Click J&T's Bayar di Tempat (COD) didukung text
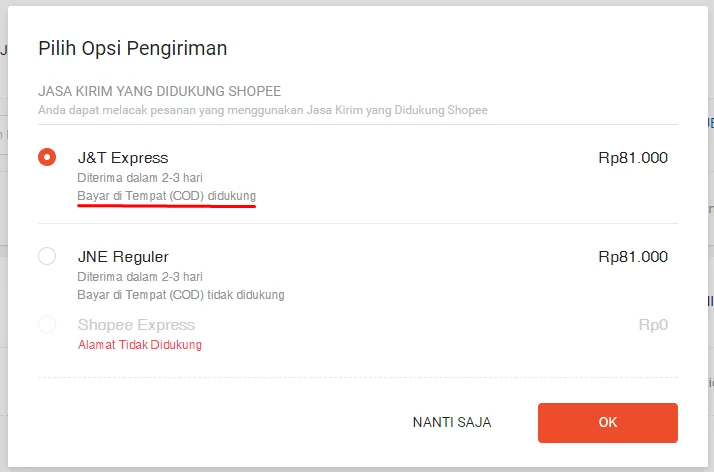The width and height of the screenshot is (714, 472). [166, 194]
